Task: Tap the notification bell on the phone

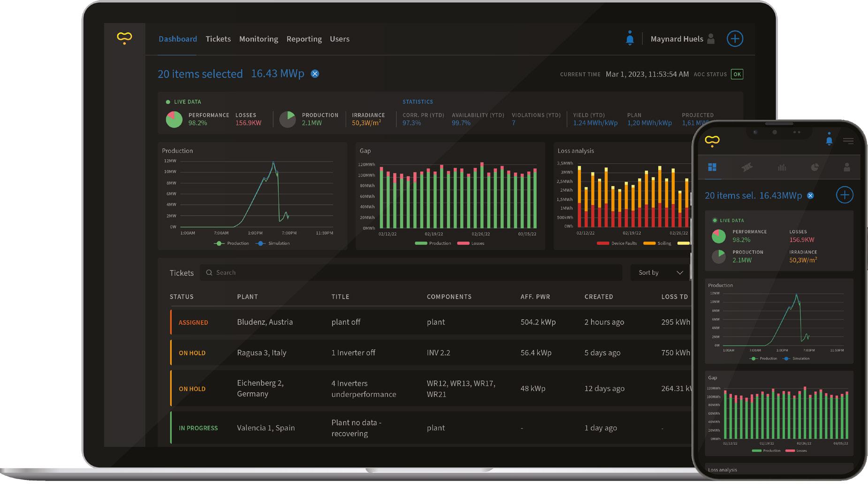Action: (x=829, y=140)
